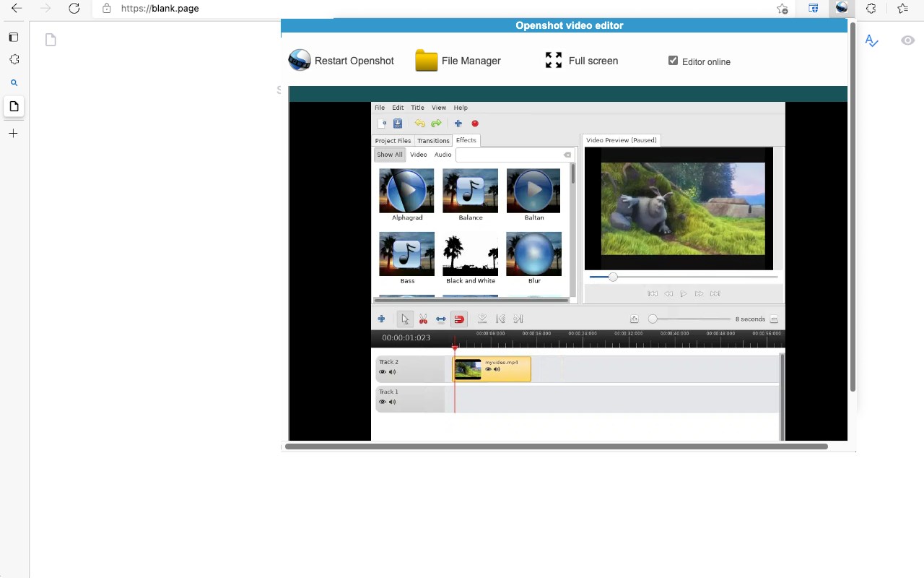Click the sidebar plus new tab icon
Viewport: 924px width, 578px height.
tap(13, 134)
